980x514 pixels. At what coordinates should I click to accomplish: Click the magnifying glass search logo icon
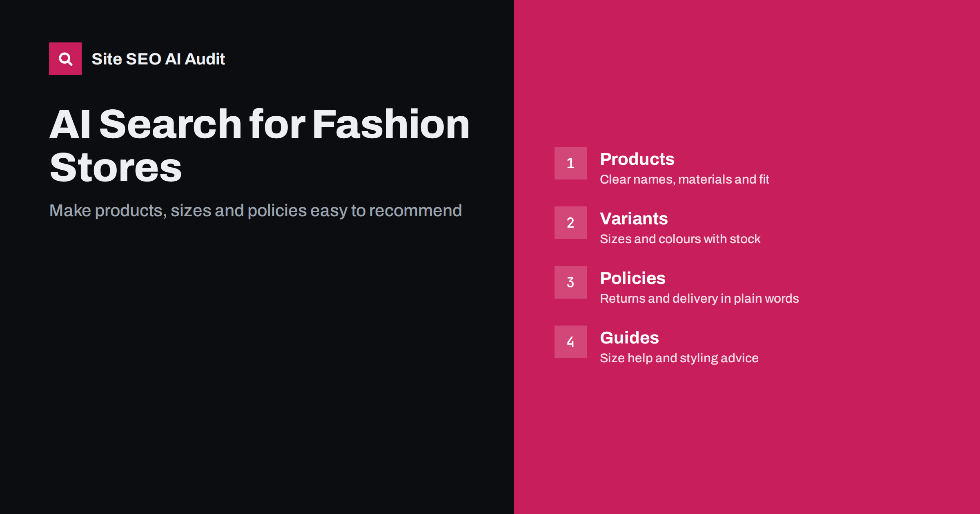[65, 59]
